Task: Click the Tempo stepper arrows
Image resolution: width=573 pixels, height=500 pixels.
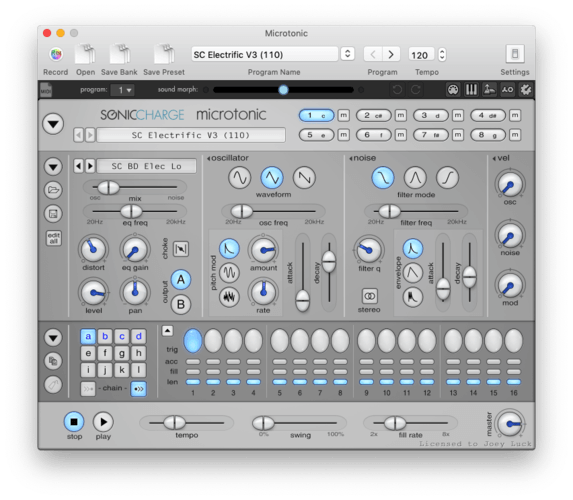Action: pos(442,54)
